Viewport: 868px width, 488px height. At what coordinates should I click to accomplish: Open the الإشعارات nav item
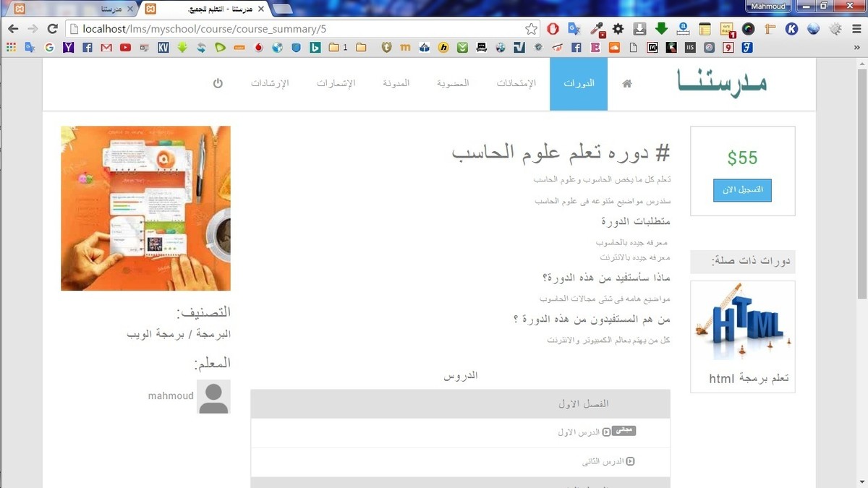click(x=336, y=84)
